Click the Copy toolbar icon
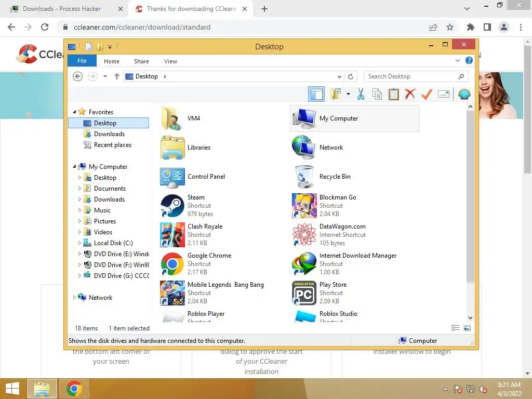The width and height of the screenshot is (532, 399). (377, 94)
